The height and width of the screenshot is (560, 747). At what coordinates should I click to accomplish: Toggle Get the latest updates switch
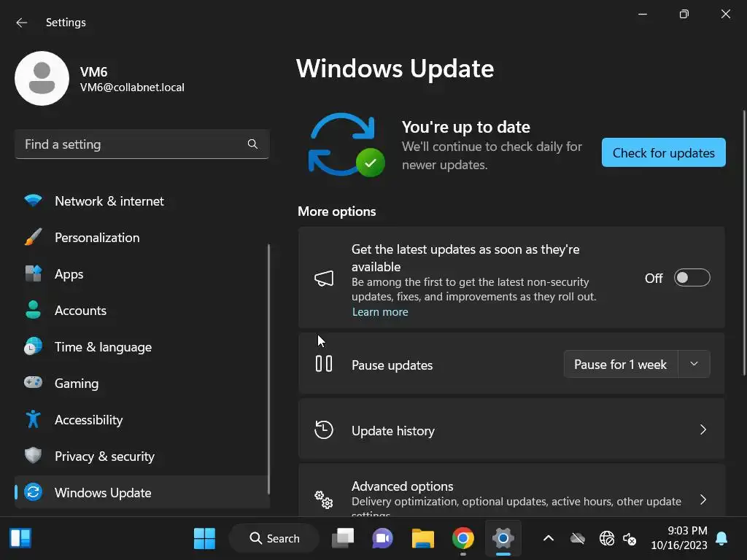pyautogui.click(x=692, y=278)
